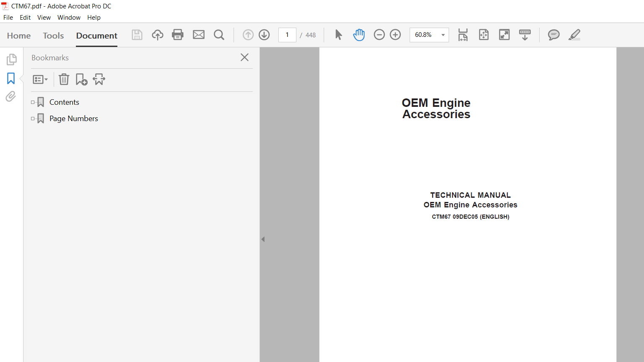Viewport: 644px width, 362px height.
Task: Expand the Page Numbers bookmark
Action: pyautogui.click(x=33, y=119)
